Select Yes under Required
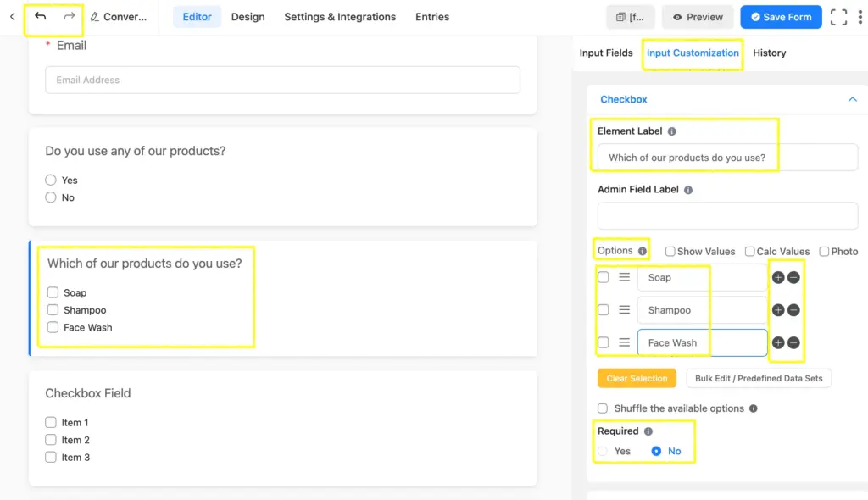 click(604, 451)
